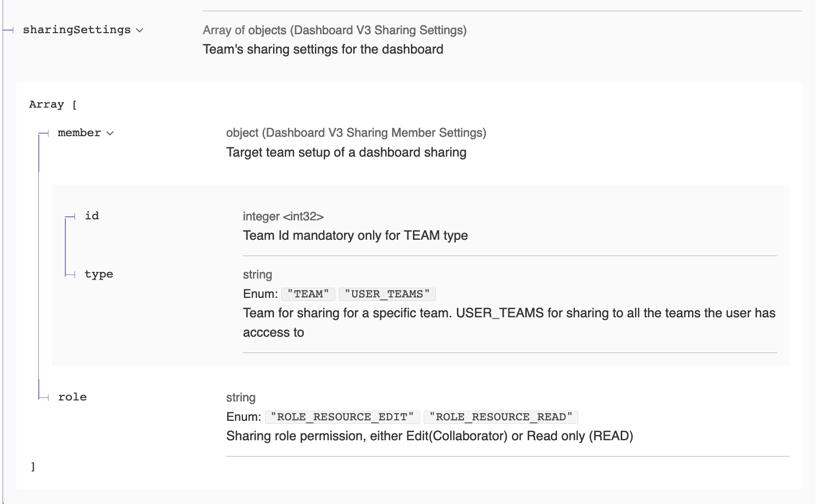Click the Sharing Member Settings object type
Screen dimensions: 831x504
point(356,133)
